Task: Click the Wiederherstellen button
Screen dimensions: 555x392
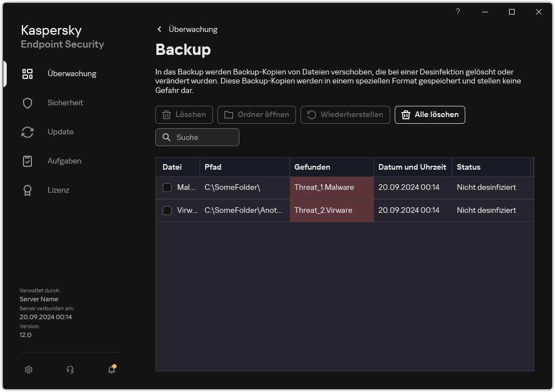Action: coord(345,114)
